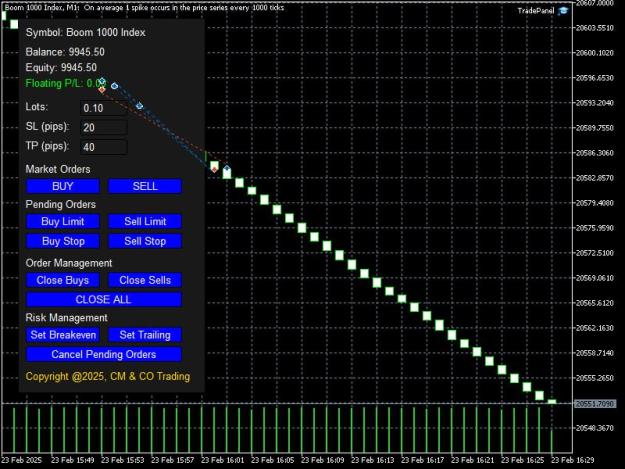625x469 pixels.
Task: Click the Balance: 9945.50 text
Action: click(65, 52)
